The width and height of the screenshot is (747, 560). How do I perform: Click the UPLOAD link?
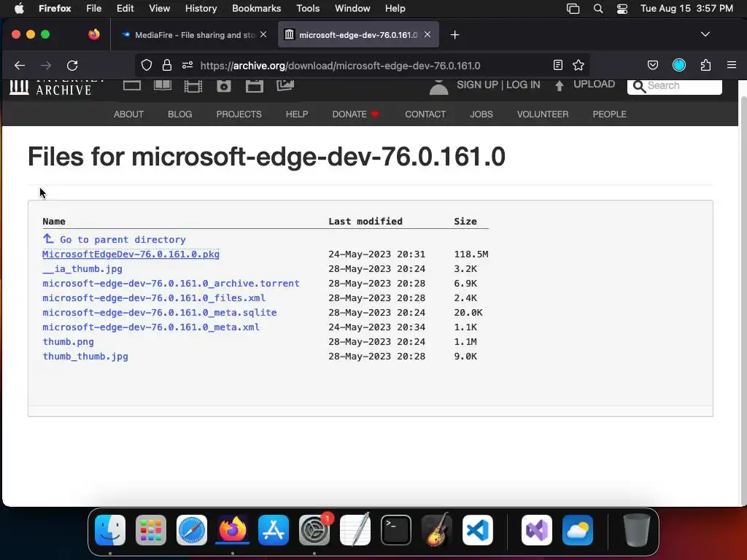[x=594, y=85]
